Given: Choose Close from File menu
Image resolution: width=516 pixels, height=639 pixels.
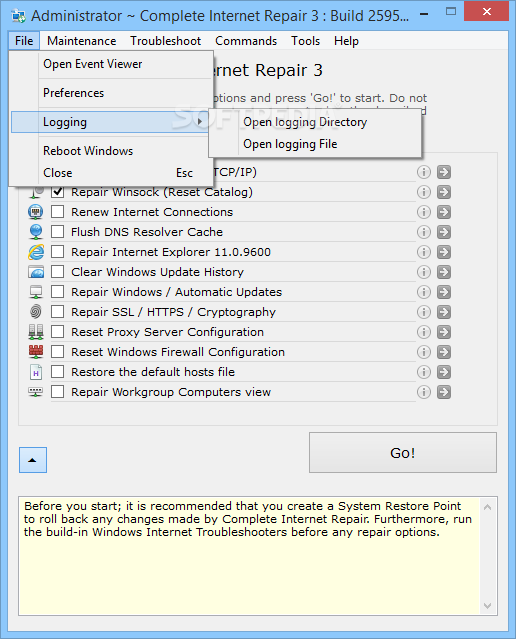Looking at the screenshot, I should (110, 173).
